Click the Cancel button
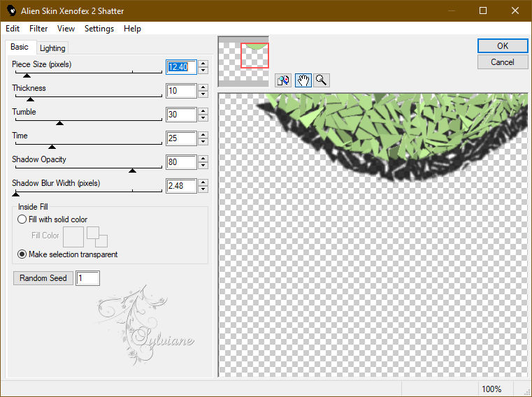 (x=503, y=62)
